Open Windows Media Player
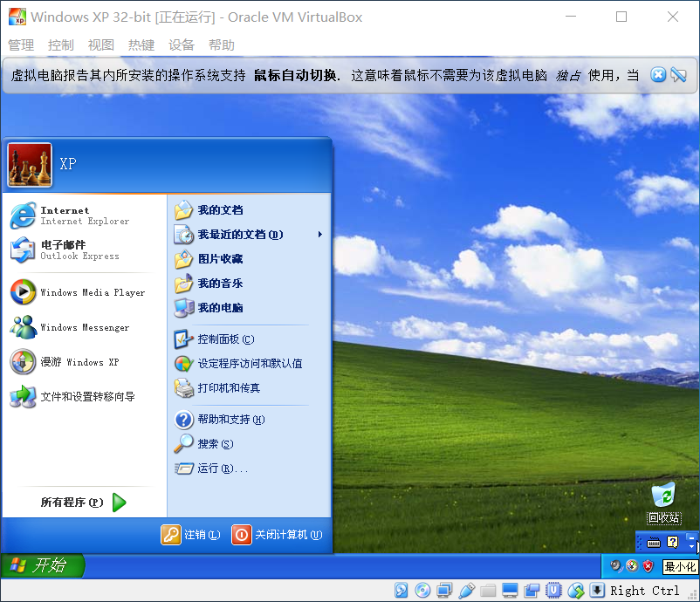This screenshot has width=700, height=602. 85,292
